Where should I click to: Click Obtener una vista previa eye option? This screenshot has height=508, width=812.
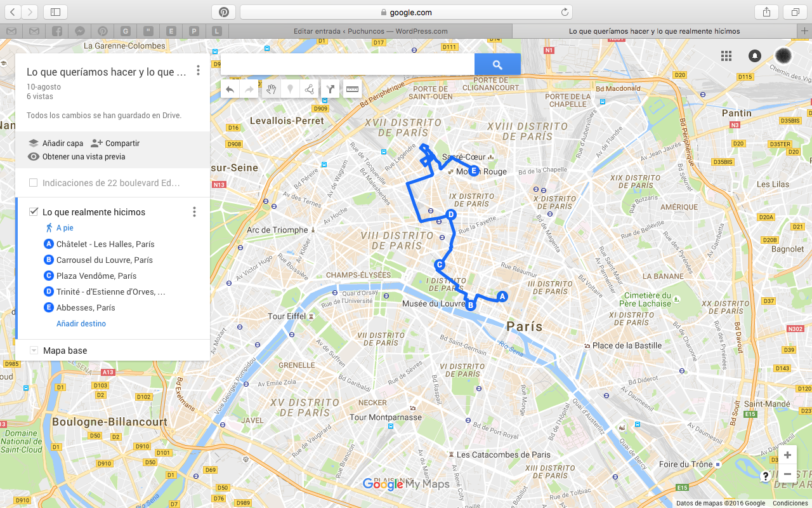(x=77, y=157)
